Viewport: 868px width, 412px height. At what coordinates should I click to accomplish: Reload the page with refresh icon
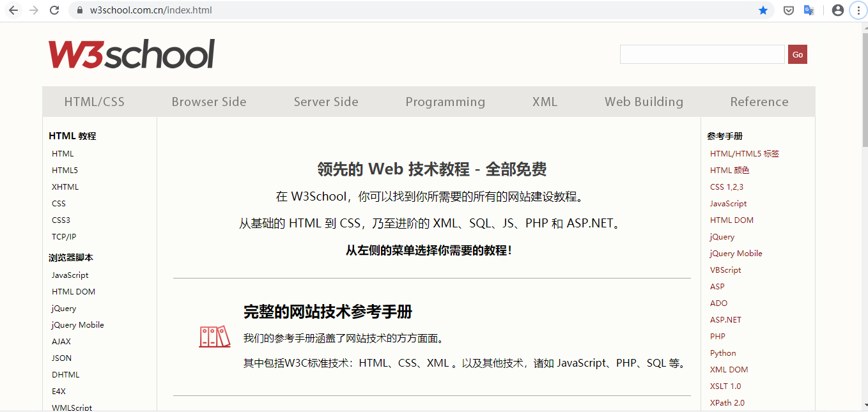pos(54,10)
